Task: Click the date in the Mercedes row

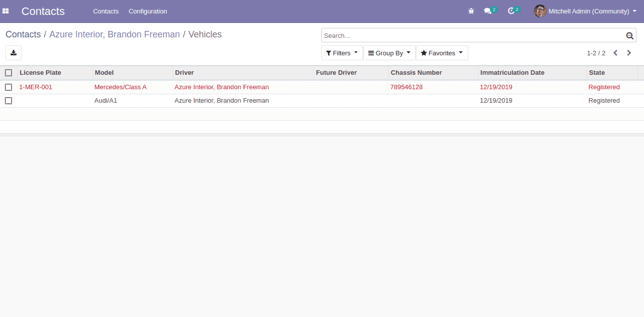Action: pyautogui.click(x=496, y=87)
